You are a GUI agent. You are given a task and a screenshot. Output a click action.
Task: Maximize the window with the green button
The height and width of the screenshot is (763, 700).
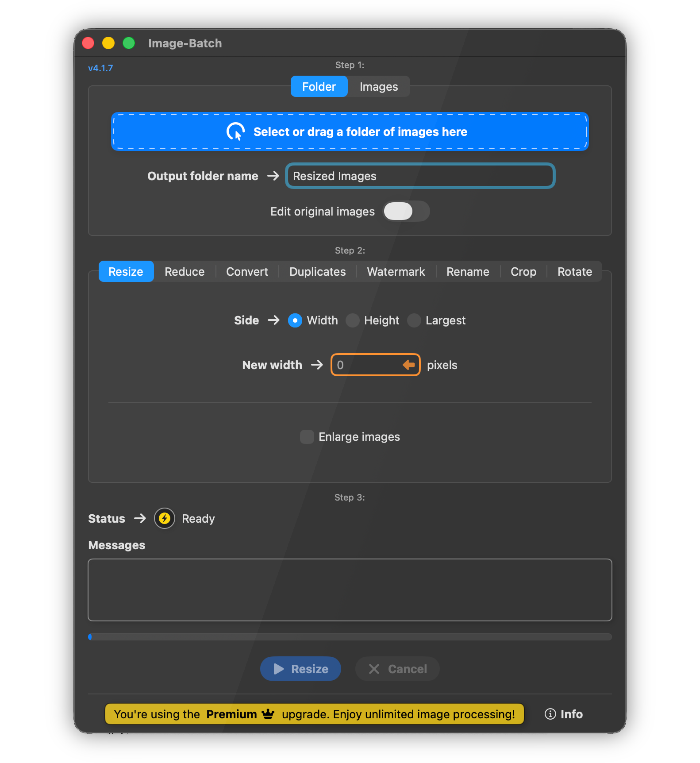129,43
